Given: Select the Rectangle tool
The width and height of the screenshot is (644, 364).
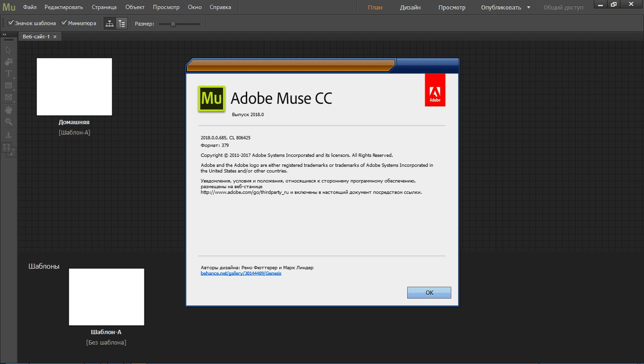Looking at the screenshot, I should (x=9, y=86).
